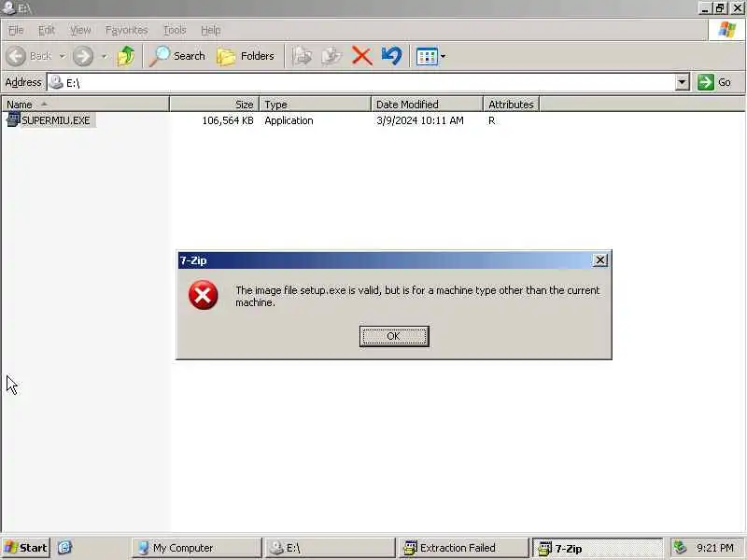Click the address bar showing E:\
Screen dimensions: 747x560
click(x=361, y=82)
